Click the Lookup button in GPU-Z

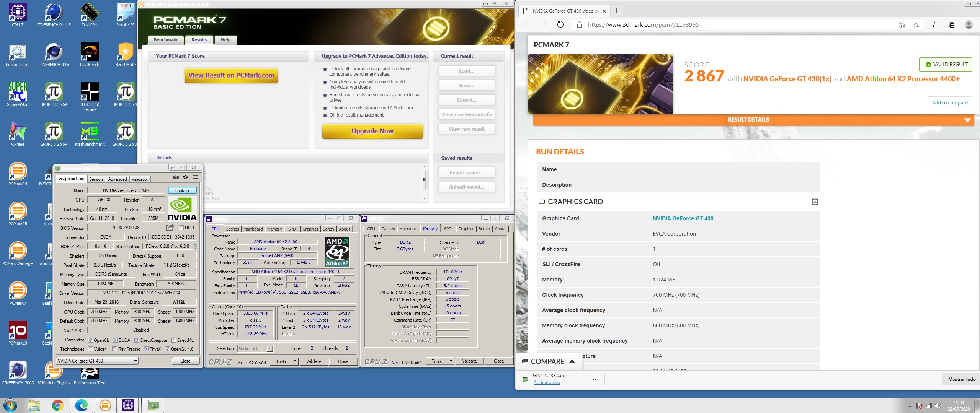pyautogui.click(x=182, y=190)
